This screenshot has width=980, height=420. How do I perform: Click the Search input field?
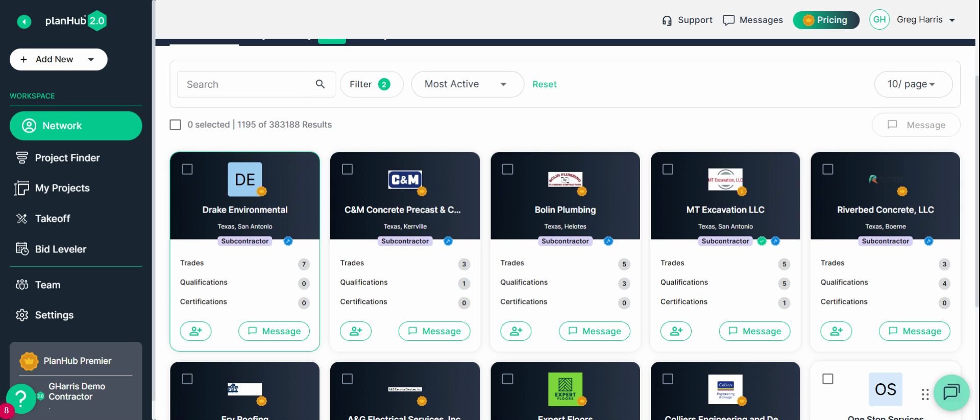[256, 84]
